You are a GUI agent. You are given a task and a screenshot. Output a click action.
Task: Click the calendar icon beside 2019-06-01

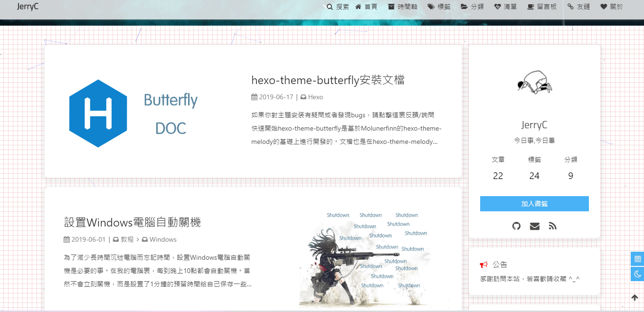tap(67, 239)
